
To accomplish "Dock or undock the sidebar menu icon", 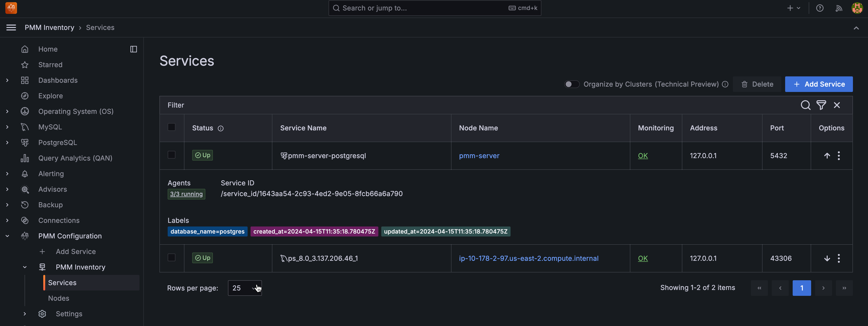I will point(133,49).
